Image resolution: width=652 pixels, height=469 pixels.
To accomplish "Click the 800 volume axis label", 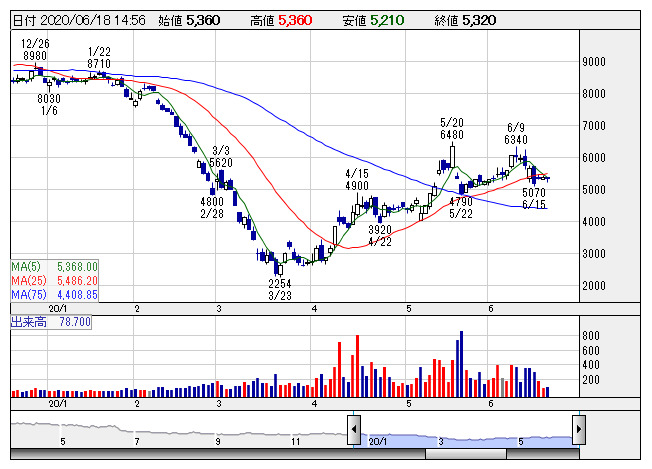I will pyautogui.click(x=591, y=336).
